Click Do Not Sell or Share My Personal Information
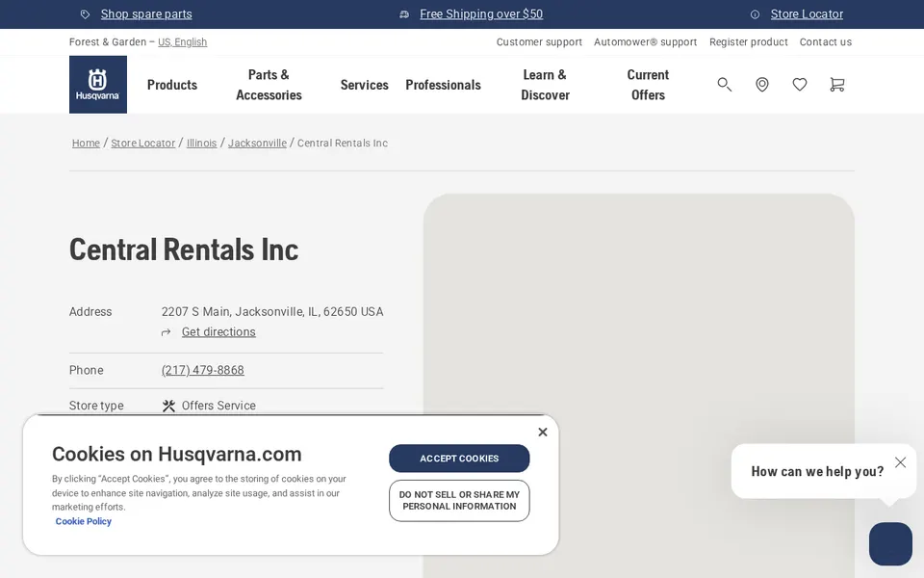The width and height of the screenshot is (924, 578). 459,501
